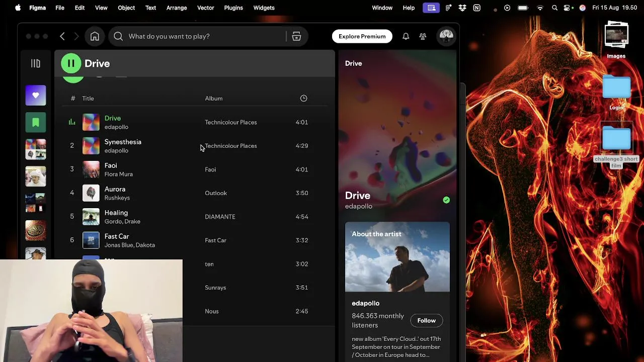Click the clock duration column icon
This screenshot has height=362, width=644.
tap(303, 99)
